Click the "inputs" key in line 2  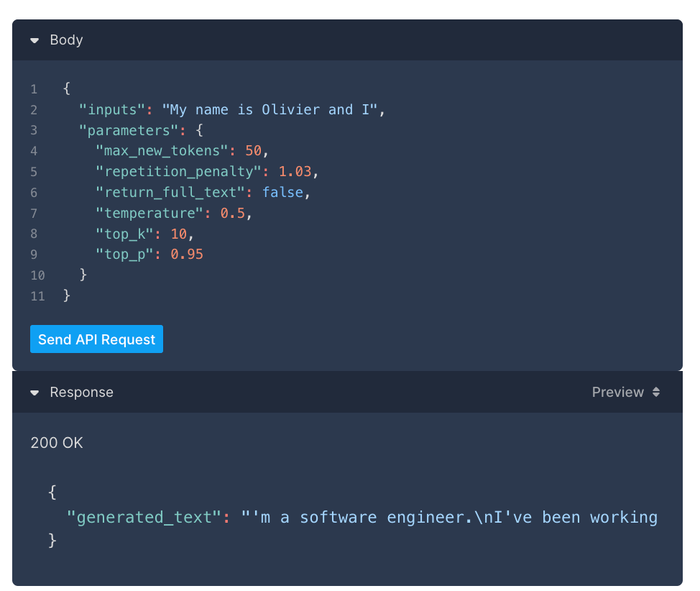pos(111,110)
